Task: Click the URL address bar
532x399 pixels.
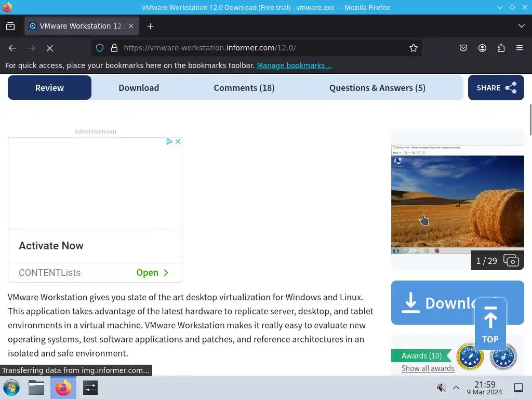Action: [257, 48]
